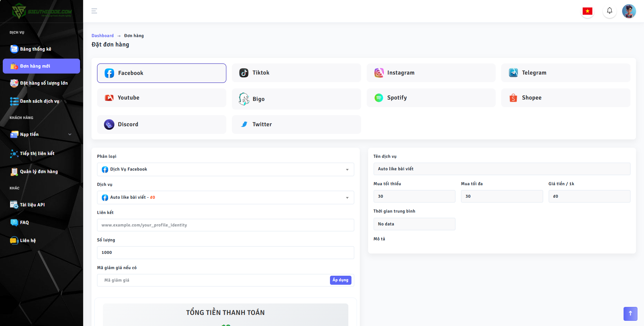Screen dimensions: 644x326
Task: Open the user profile avatar
Action: pos(629,11)
